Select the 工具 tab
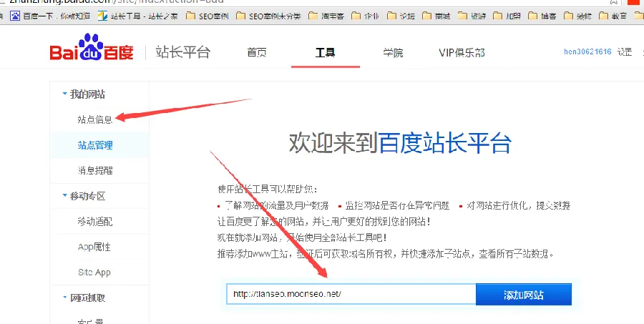The image size is (644, 324). click(326, 52)
